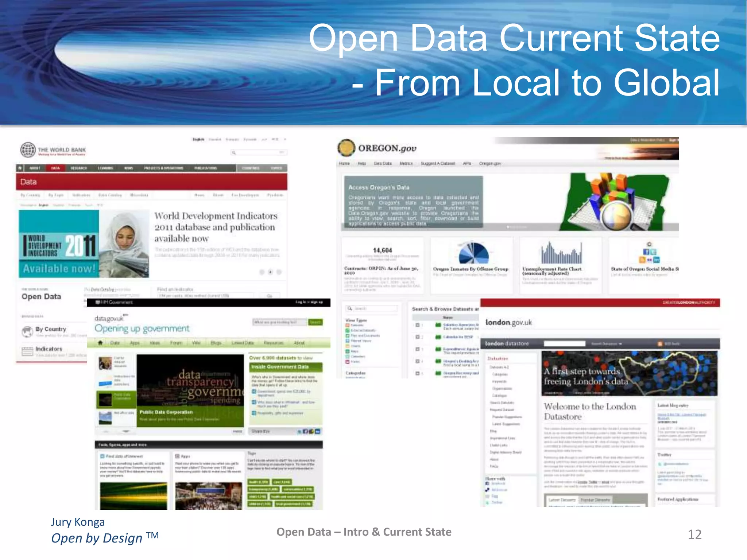The height and width of the screenshot is (560, 747).
Task: Click the World Bank globe logo
Action: click(x=28, y=149)
